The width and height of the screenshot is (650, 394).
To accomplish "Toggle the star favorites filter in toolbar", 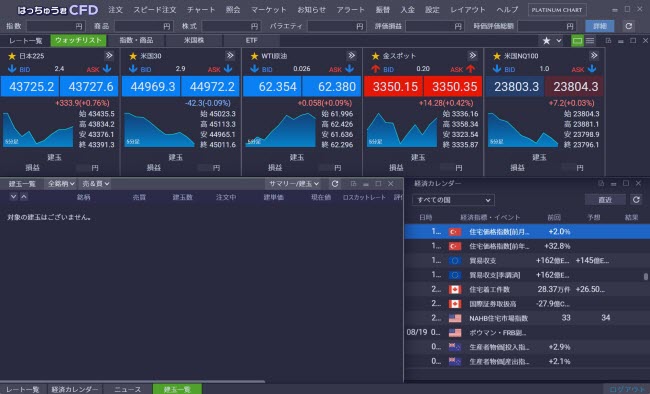I will point(546,41).
